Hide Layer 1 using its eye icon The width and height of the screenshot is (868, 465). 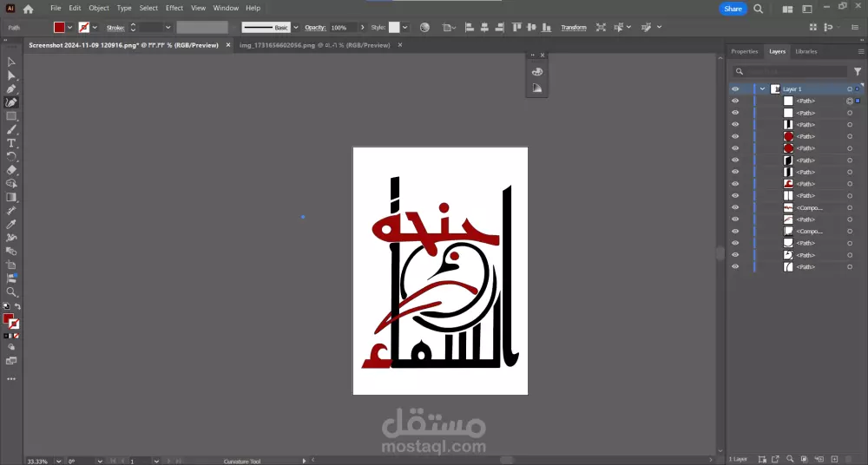(x=735, y=89)
